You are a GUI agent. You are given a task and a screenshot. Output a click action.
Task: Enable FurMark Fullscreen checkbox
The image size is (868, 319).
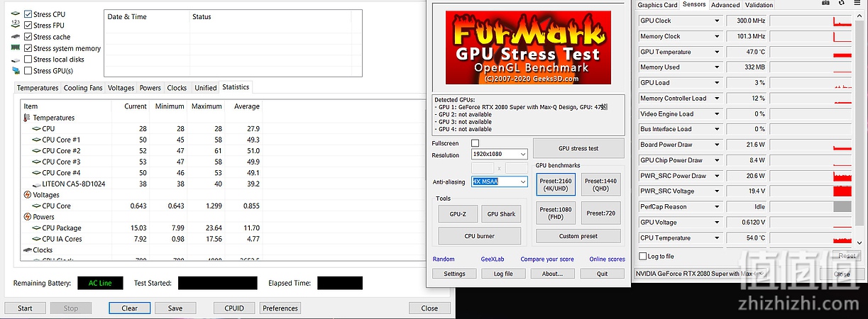coord(476,143)
